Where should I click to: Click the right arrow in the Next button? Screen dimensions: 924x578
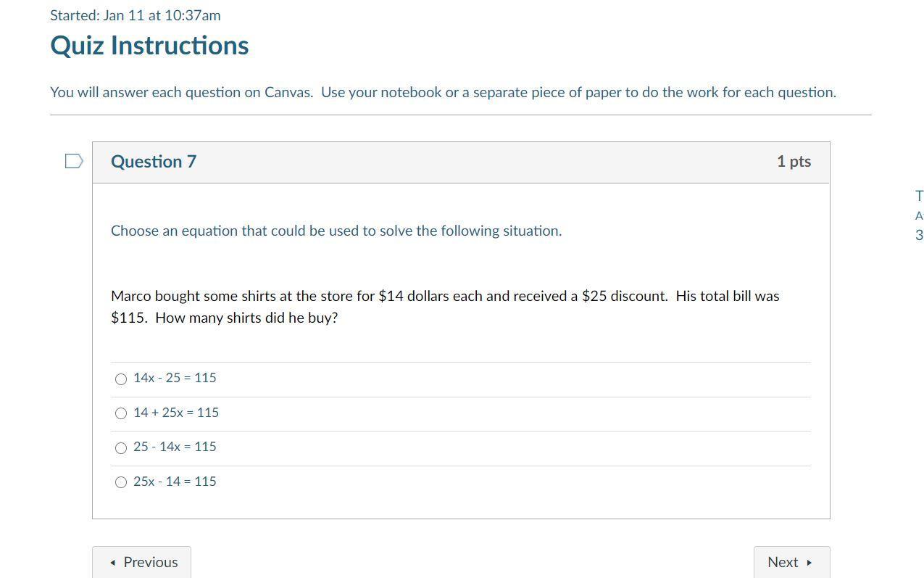(809, 563)
